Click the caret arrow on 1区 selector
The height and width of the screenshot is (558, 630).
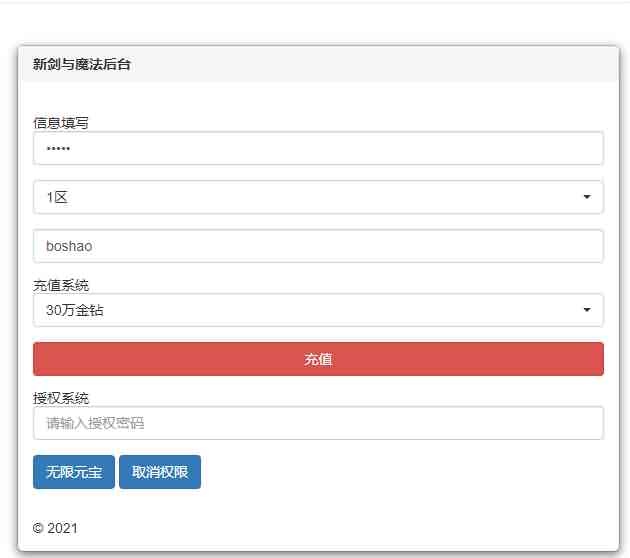click(x=587, y=197)
